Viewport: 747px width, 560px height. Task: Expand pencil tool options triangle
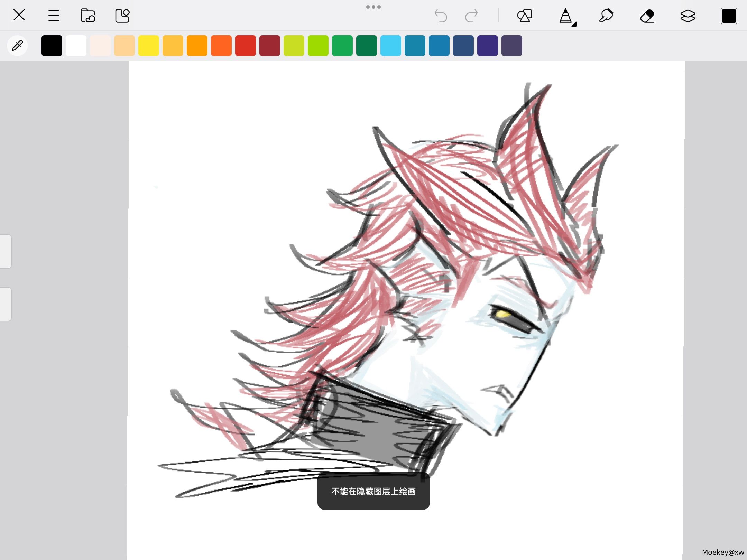click(x=574, y=24)
